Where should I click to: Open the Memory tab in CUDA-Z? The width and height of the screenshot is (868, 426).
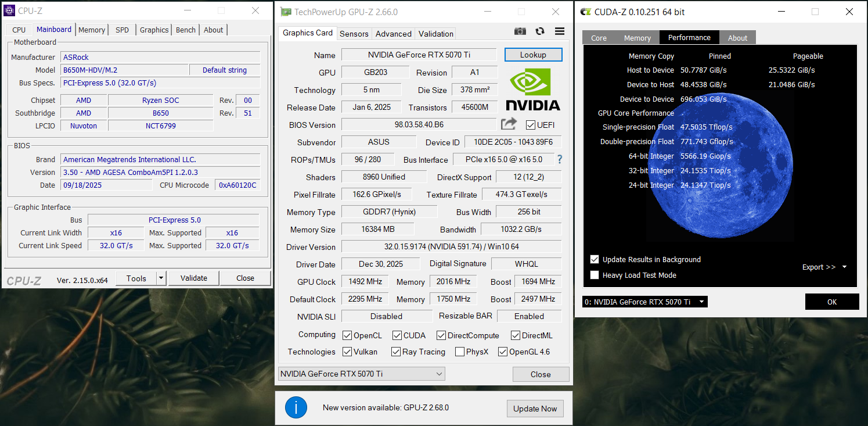coord(638,38)
